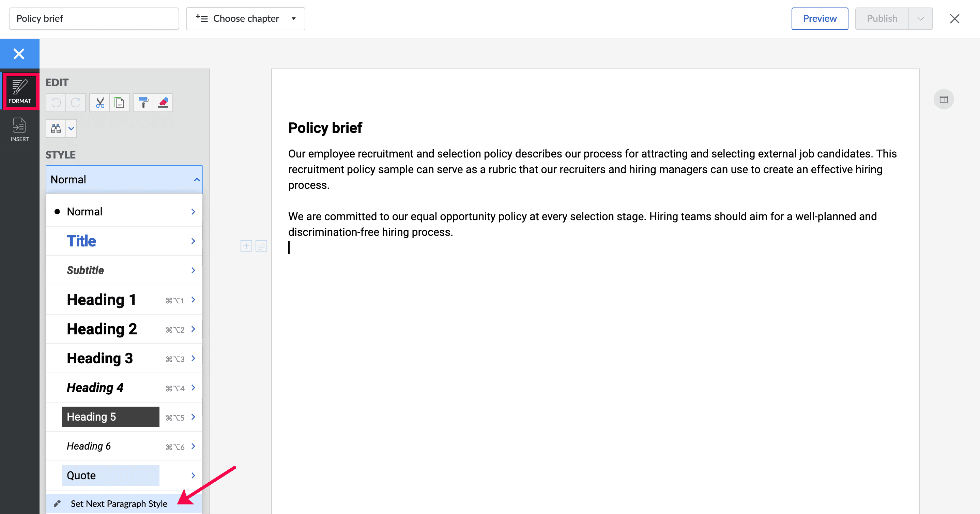Click the add block plus icon
The image size is (980, 514).
point(246,246)
